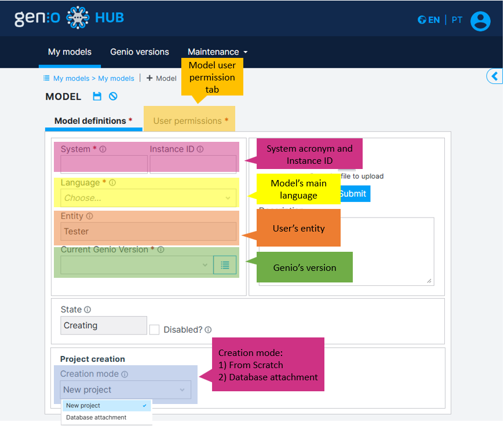This screenshot has height=426, width=504.
Task: Go to My models in the navbar
Action: (70, 52)
